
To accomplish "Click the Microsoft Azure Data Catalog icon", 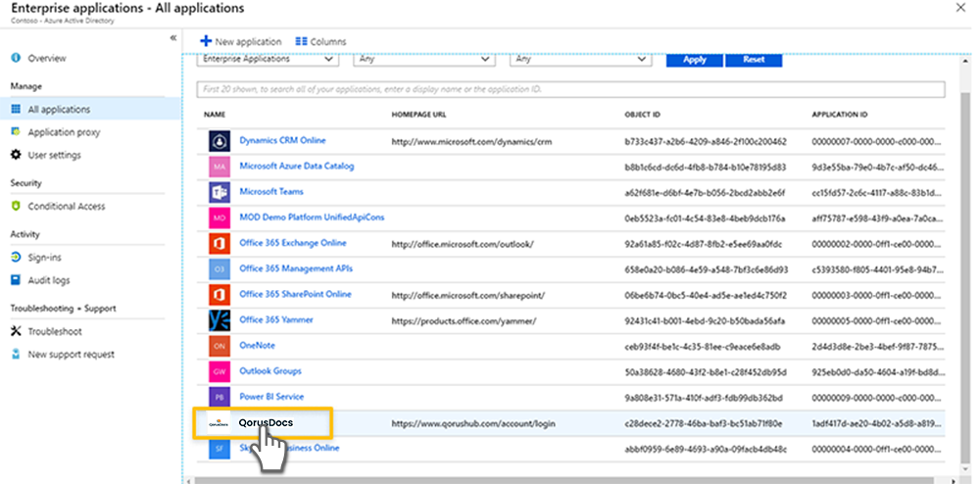I will (x=218, y=167).
